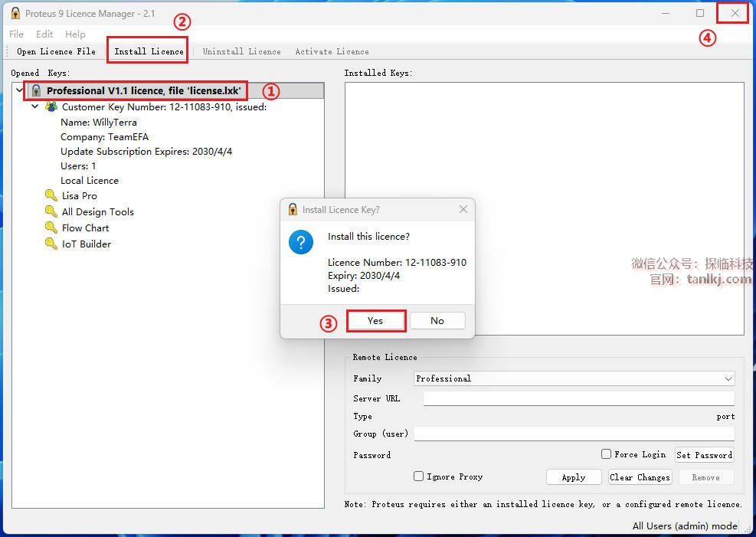Focus the Group (user) input field

574,434
